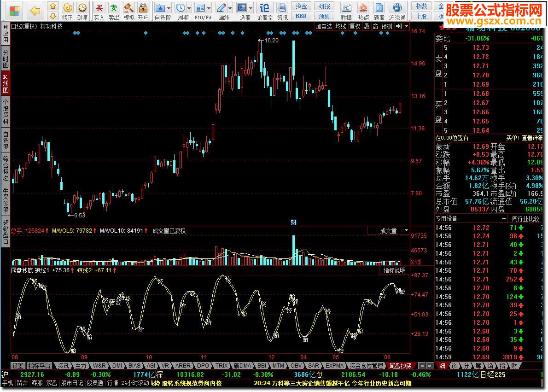
Task: Click the panel collapse arrow icon in chart header
Action: click(x=399, y=26)
